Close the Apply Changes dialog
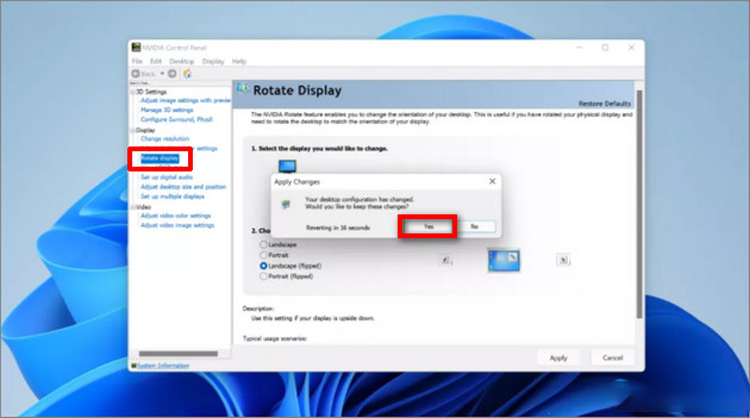 [492, 181]
